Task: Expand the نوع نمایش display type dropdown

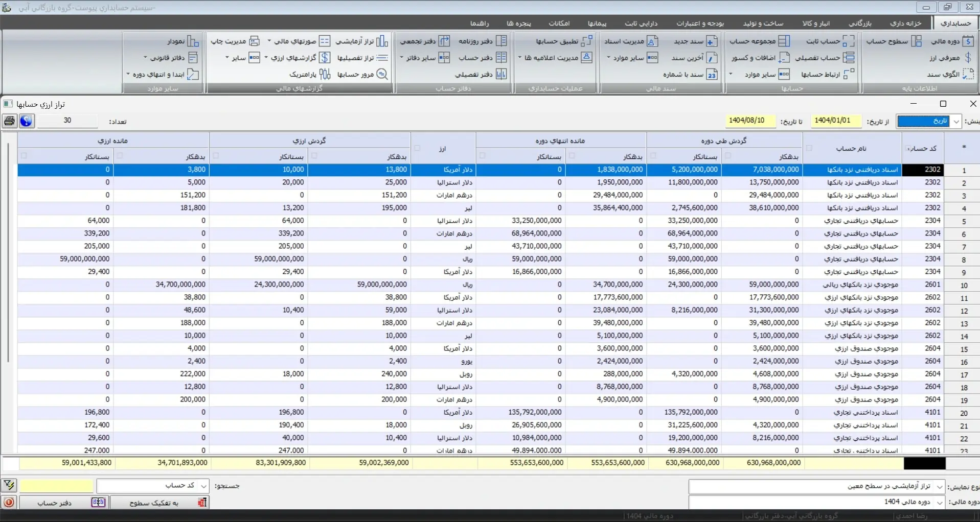Action: pos(939,487)
